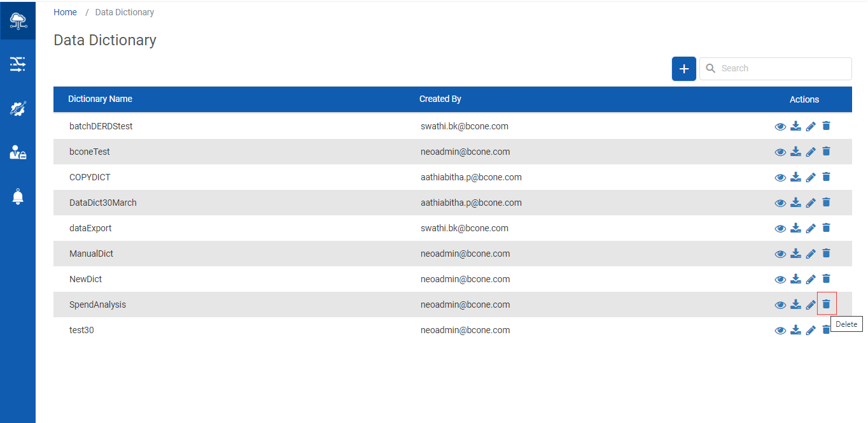This screenshot has height=423, width=868.
Task: View the bconeTest dictionary
Action: click(780, 152)
